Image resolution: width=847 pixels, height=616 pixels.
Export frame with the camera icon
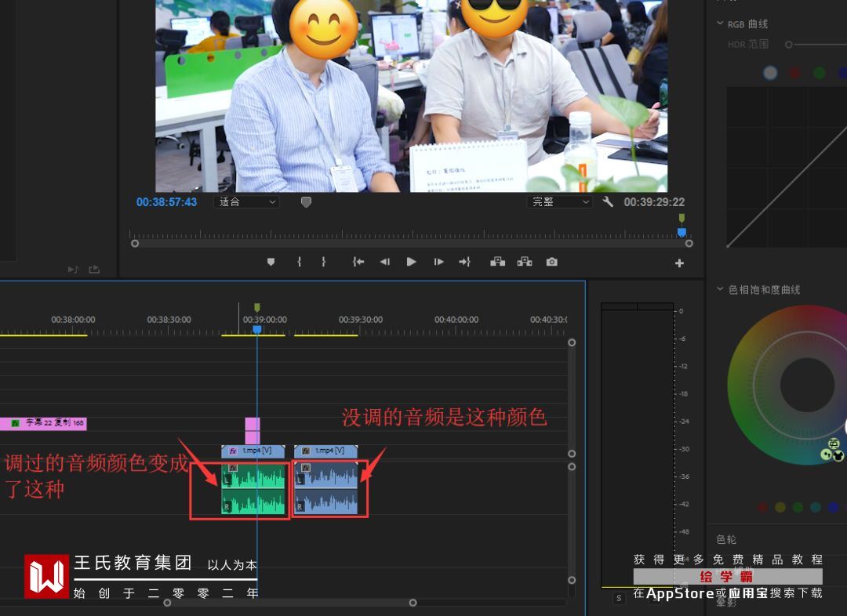pyautogui.click(x=551, y=262)
